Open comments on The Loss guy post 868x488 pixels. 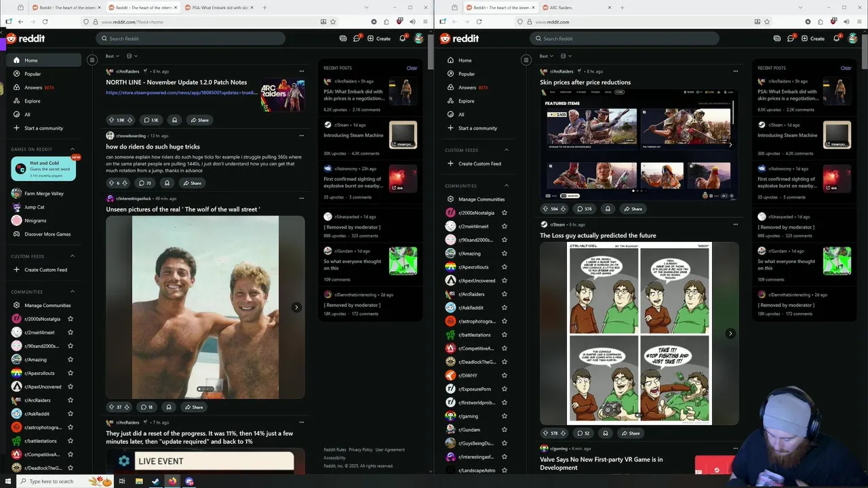[583, 433]
